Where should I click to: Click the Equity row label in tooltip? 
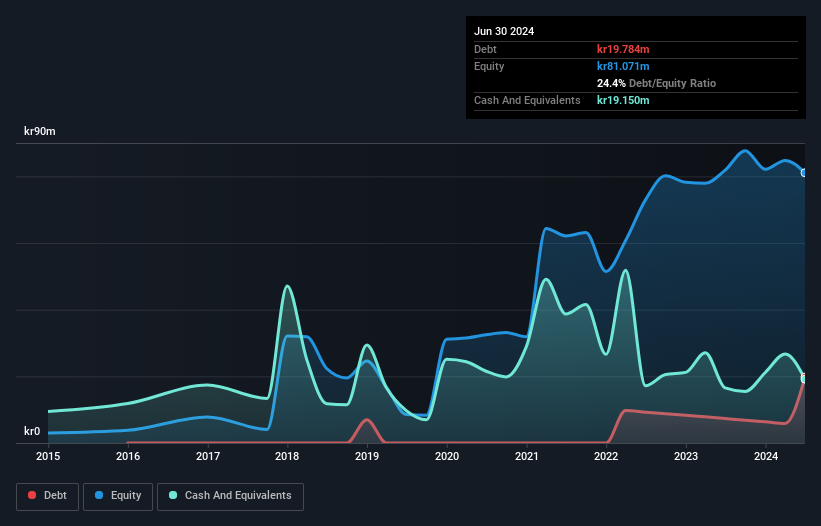[489, 66]
